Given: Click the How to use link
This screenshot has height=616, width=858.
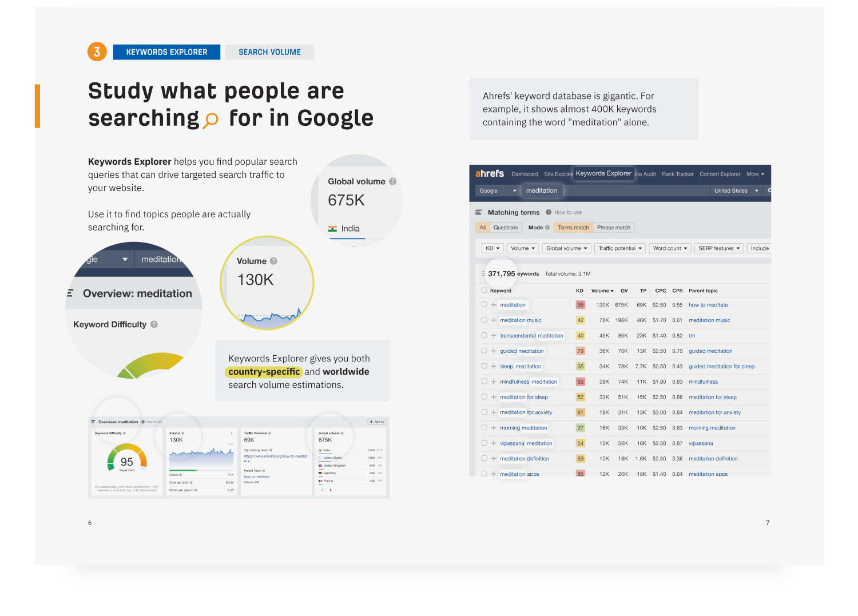Looking at the screenshot, I should pos(567,212).
